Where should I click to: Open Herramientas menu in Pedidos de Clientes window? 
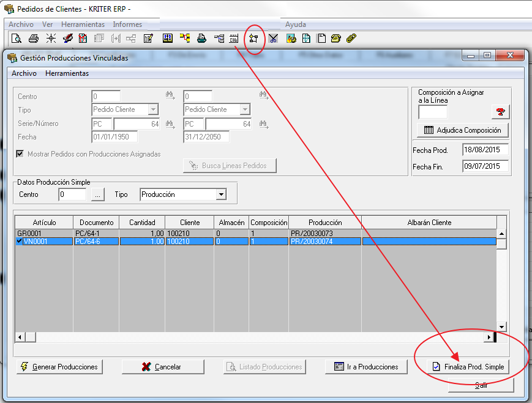pos(83,24)
